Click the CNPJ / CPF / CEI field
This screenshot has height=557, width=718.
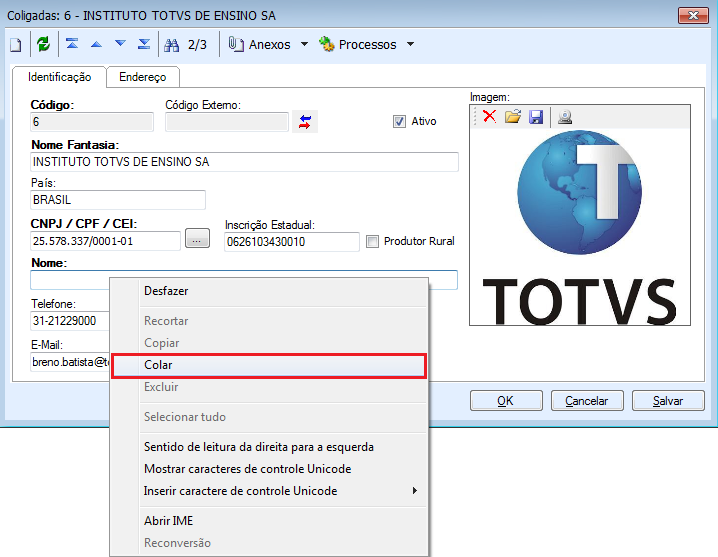[105, 241]
